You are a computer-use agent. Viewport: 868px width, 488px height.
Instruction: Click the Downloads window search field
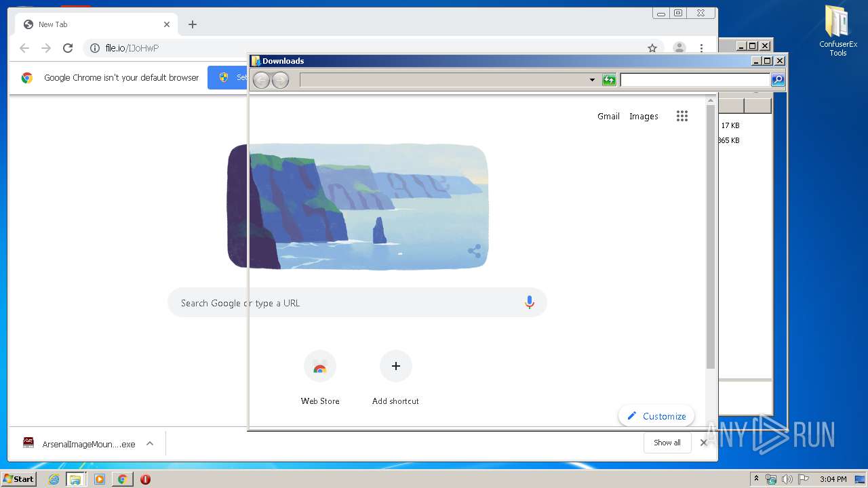click(x=695, y=80)
